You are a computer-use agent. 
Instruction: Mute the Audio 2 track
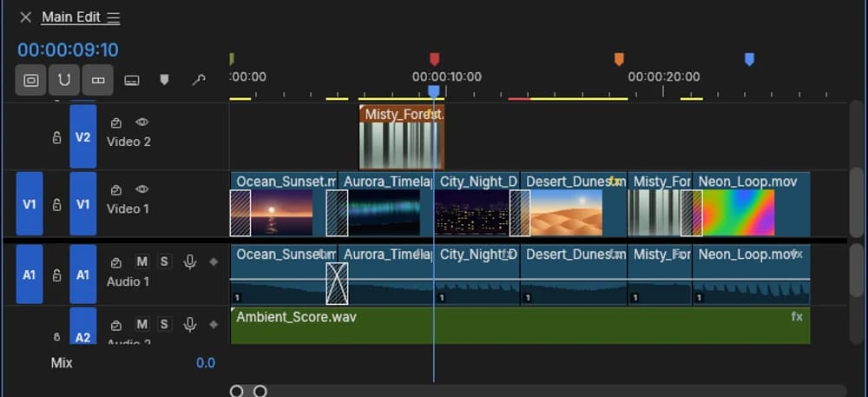(142, 324)
